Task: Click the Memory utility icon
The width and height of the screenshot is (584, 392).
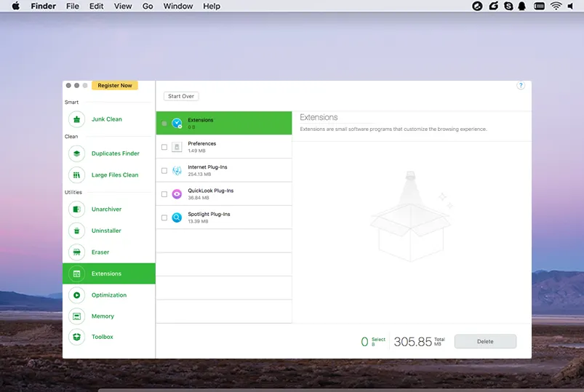Action: coord(77,316)
